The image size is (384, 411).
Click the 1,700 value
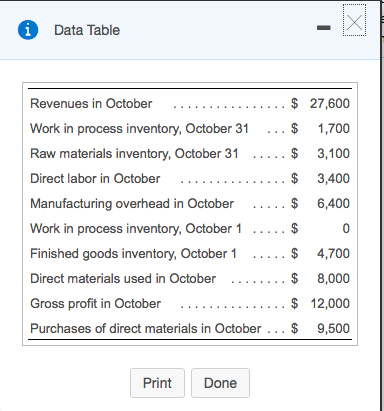coord(333,129)
